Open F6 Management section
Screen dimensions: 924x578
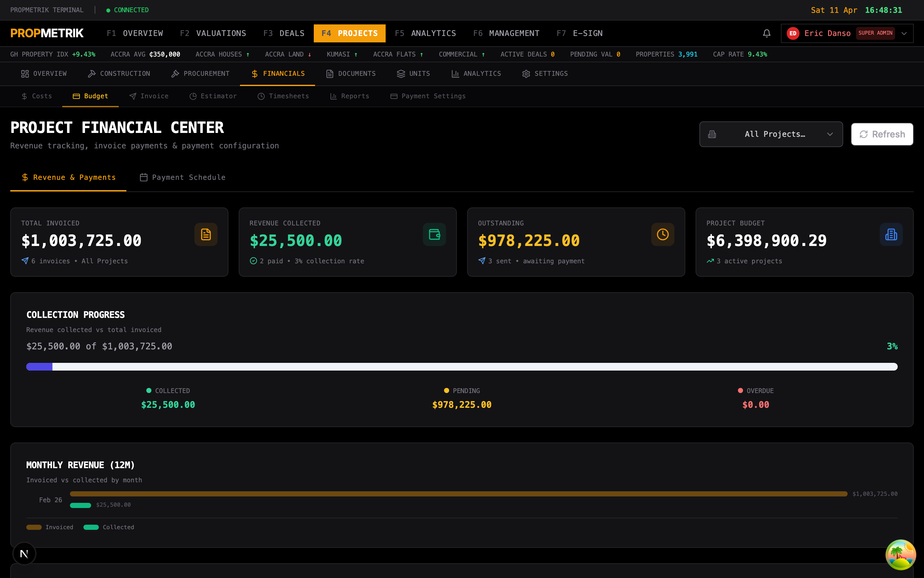tap(506, 33)
